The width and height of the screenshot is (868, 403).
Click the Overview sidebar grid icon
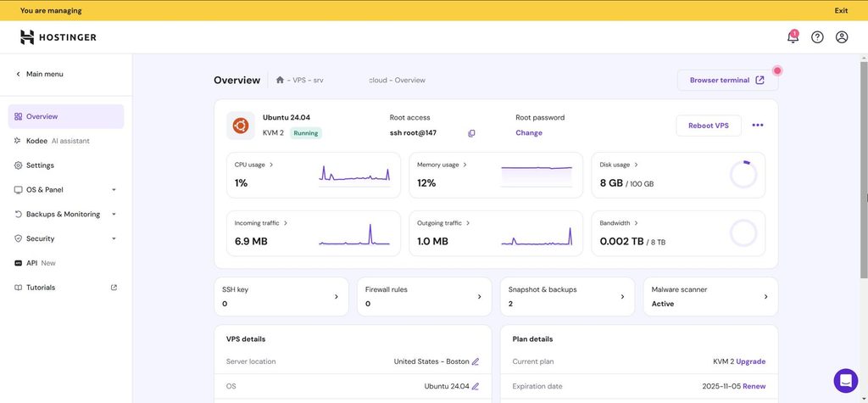(19, 116)
